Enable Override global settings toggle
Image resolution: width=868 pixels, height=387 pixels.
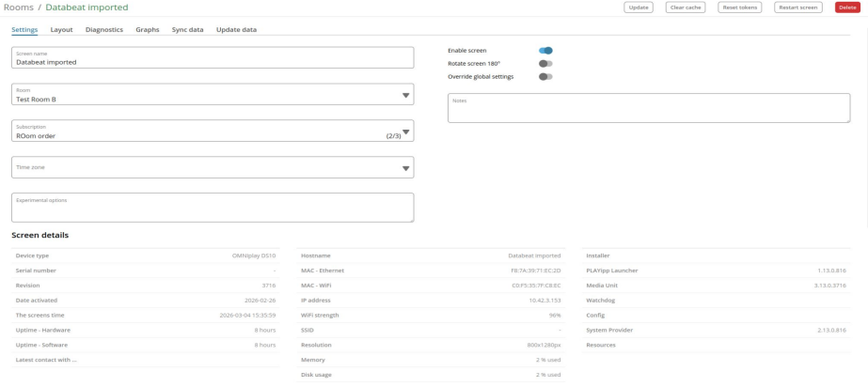point(545,76)
